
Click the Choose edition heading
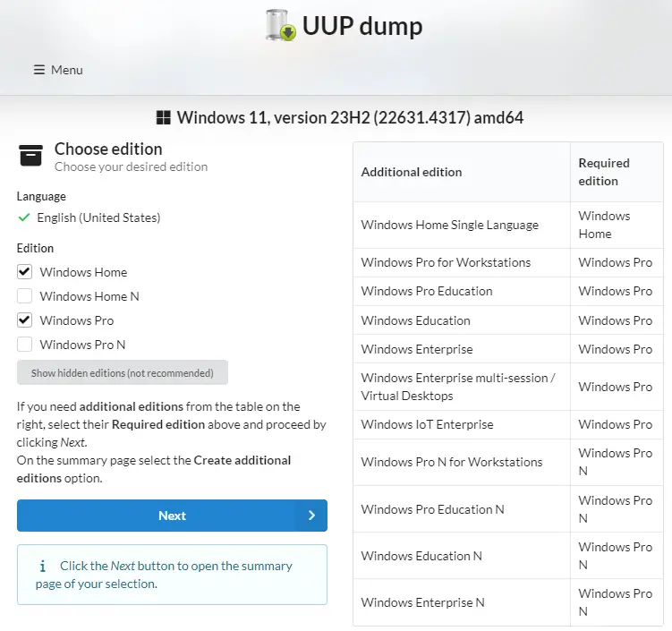(108, 149)
